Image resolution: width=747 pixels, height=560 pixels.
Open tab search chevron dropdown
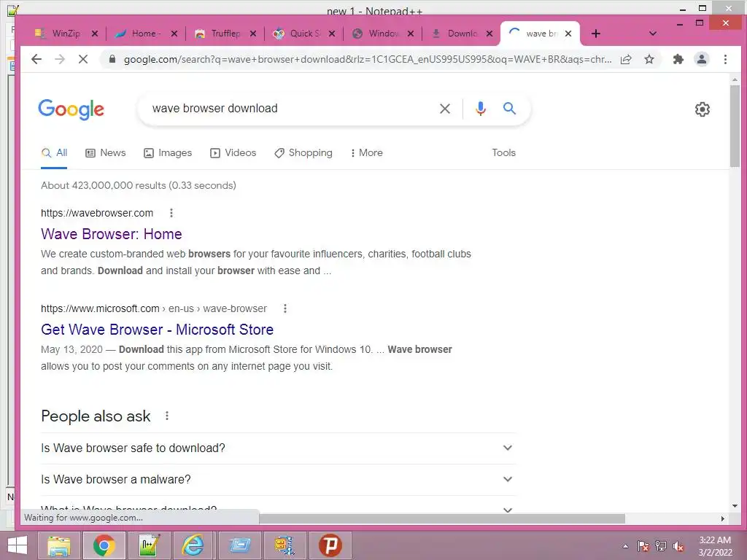coord(653,34)
